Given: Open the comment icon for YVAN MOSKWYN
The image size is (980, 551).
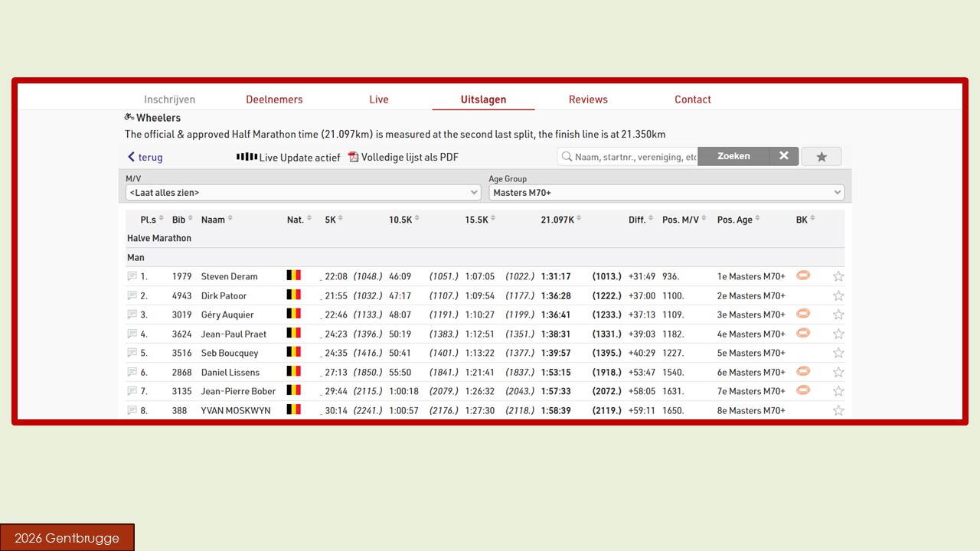Looking at the screenshot, I should pos(132,410).
